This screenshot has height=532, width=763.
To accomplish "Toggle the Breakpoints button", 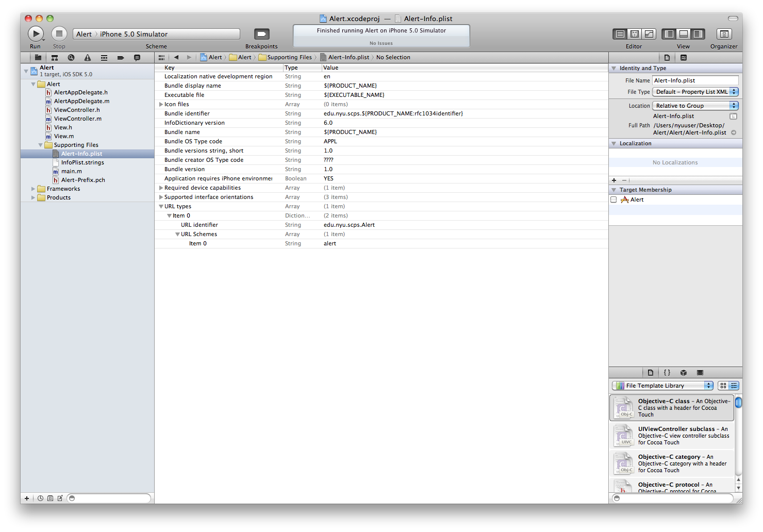I will tap(262, 34).
